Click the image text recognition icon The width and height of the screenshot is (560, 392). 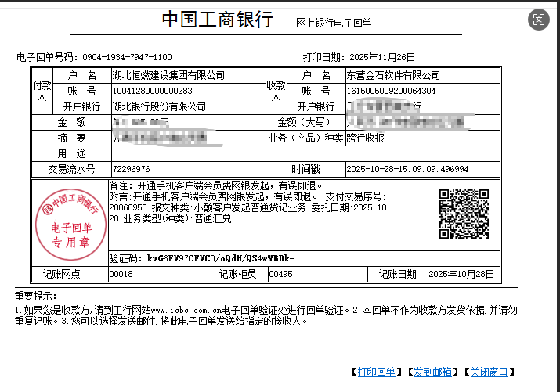[538, 20]
